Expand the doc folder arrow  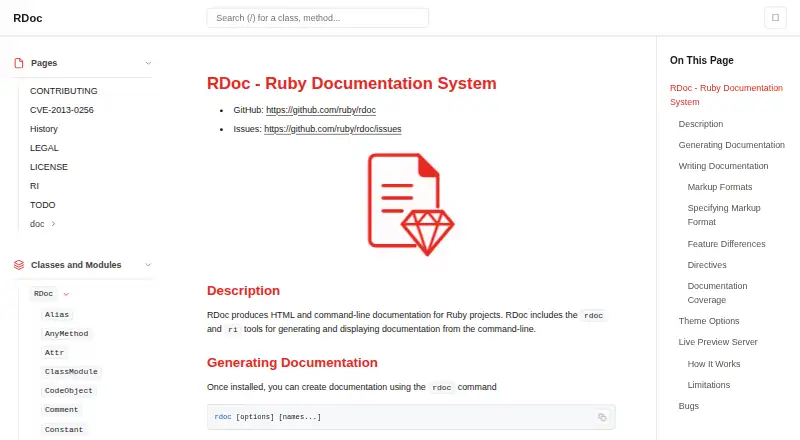coord(53,224)
